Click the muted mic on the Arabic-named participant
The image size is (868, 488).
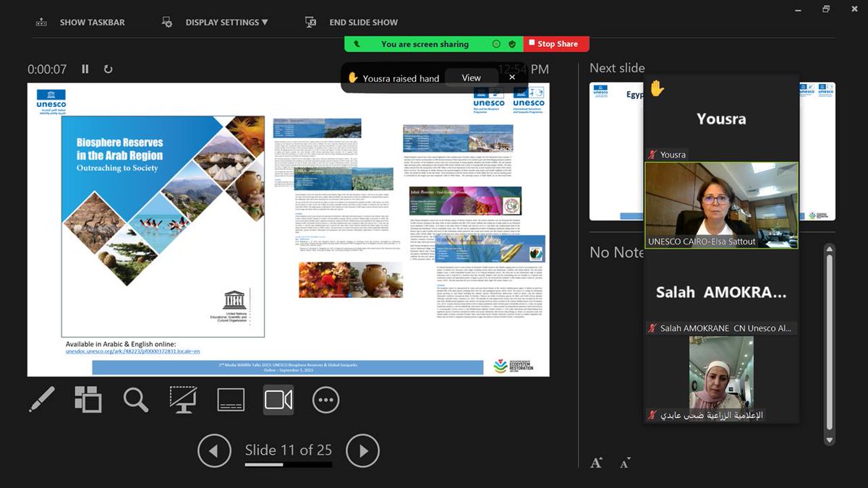point(652,415)
